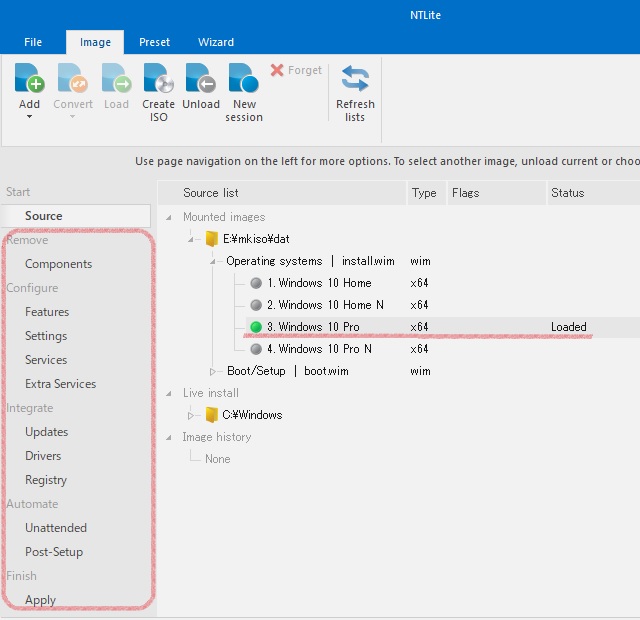The width and height of the screenshot is (640, 620).
Task: Select row 2. Windows 10 Home N
Action: pos(325,305)
